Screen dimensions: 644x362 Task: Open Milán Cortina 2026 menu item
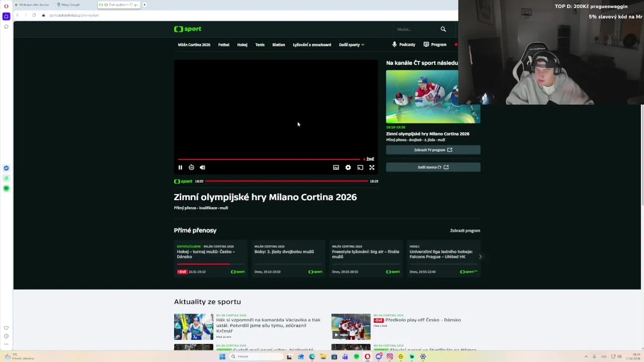194,45
